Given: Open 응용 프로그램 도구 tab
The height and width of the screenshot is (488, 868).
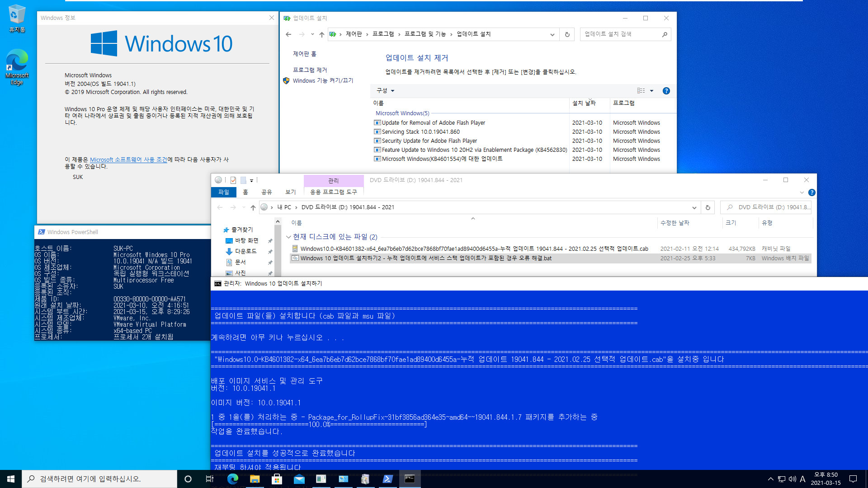Looking at the screenshot, I should click(334, 192).
